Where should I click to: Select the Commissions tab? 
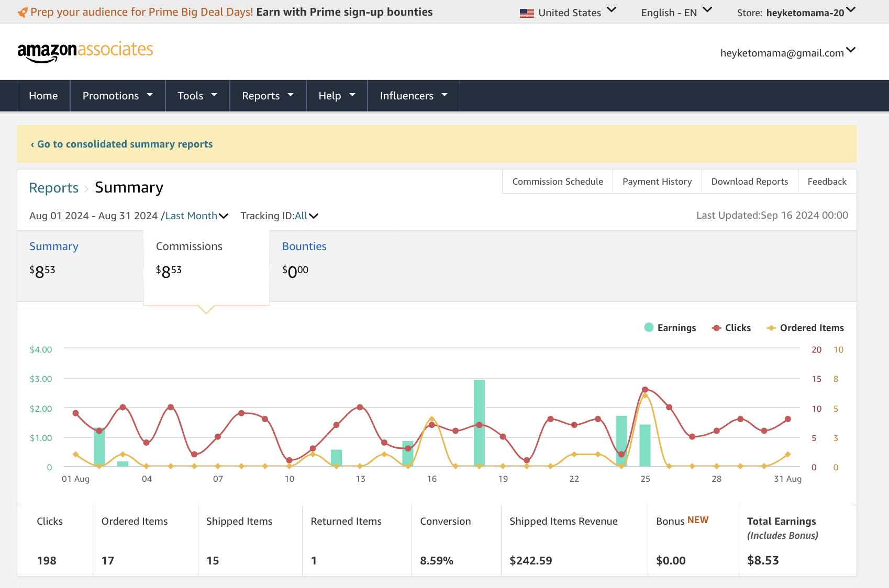(206, 267)
